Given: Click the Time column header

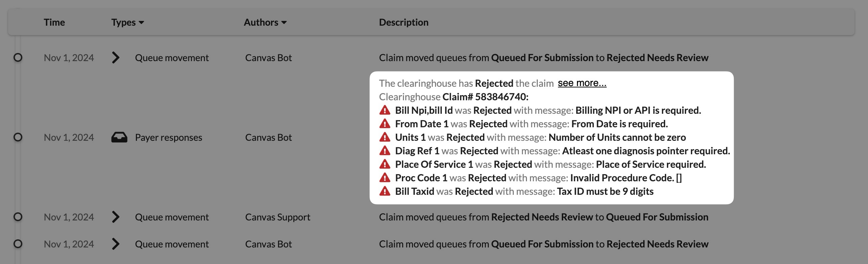Looking at the screenshot, I should [x=54, y=22].
